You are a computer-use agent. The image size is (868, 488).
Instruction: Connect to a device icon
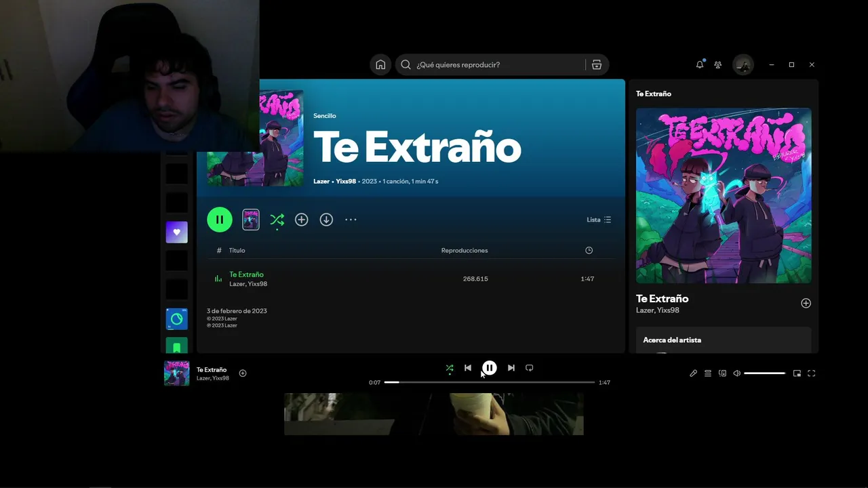(722, 373)
